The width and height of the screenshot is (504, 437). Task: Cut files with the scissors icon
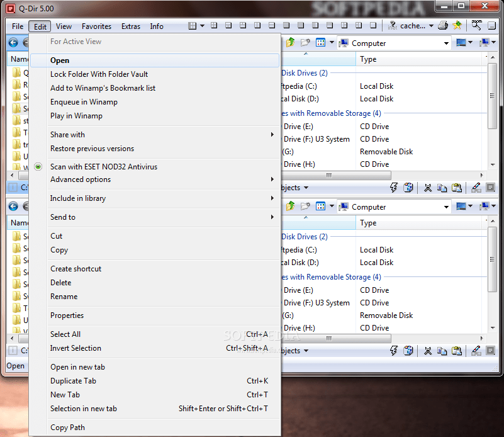tap(427, 187)
